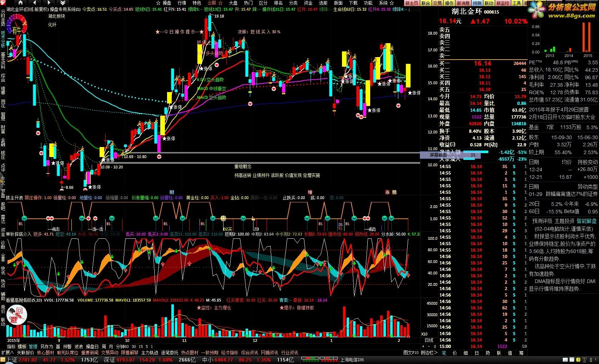Image resolution: width=599 pixels, height=364 pixels.
Task: Select the 月 period
Action: pos(111,347)
